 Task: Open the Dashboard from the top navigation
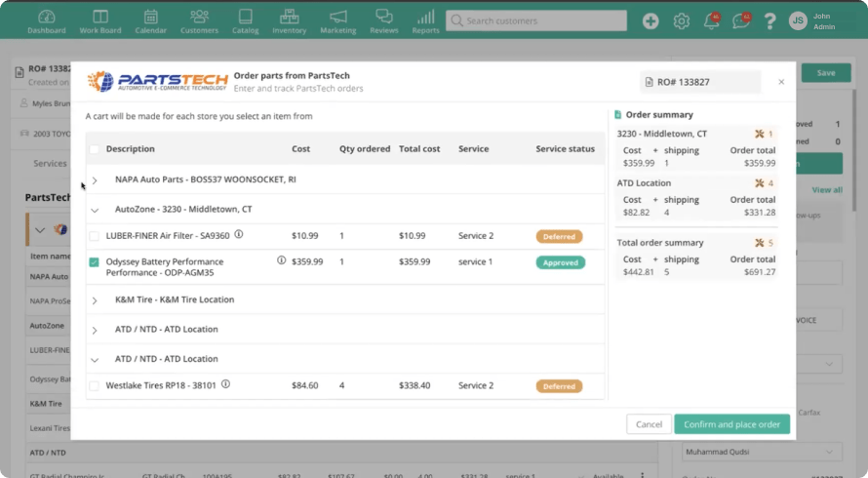47,21
